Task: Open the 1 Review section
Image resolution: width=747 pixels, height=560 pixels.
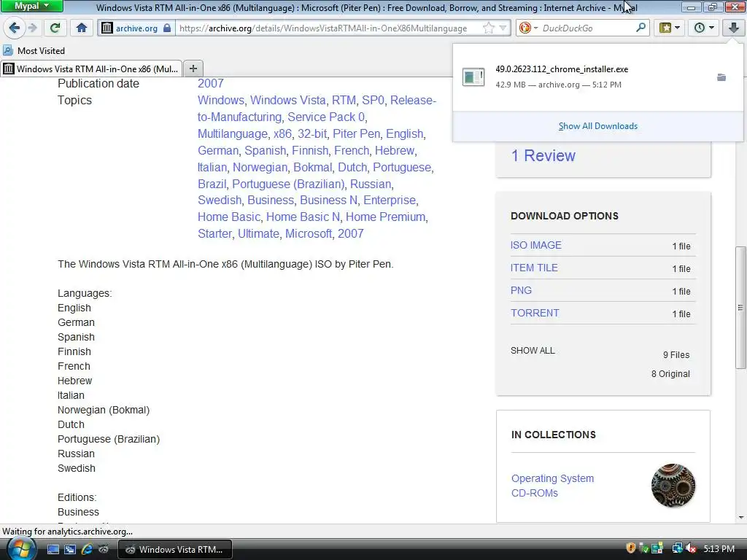Action: tap(543, 156)
